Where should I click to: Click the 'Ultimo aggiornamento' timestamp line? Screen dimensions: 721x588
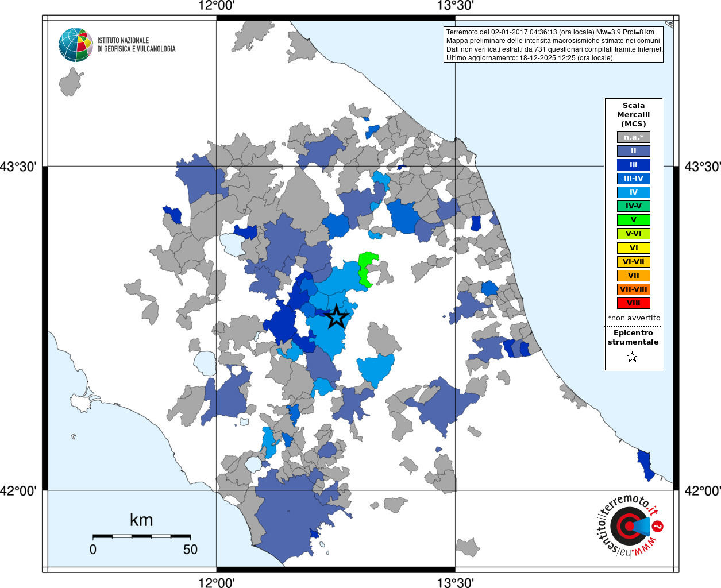tap(530, 58)
